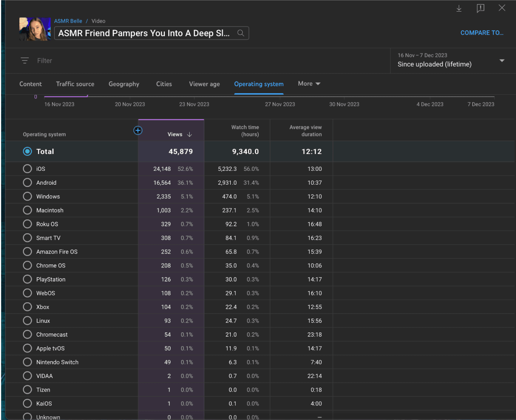Click the video thumbnail image

pyautogui.click(x=35, y=29)
